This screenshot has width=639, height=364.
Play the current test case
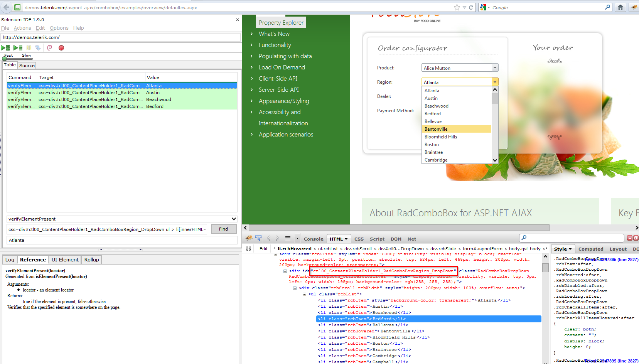click(18, 48)
